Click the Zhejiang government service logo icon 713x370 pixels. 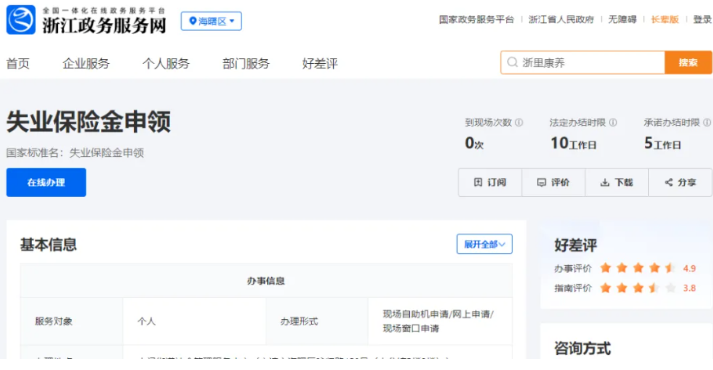click(21, 20)
